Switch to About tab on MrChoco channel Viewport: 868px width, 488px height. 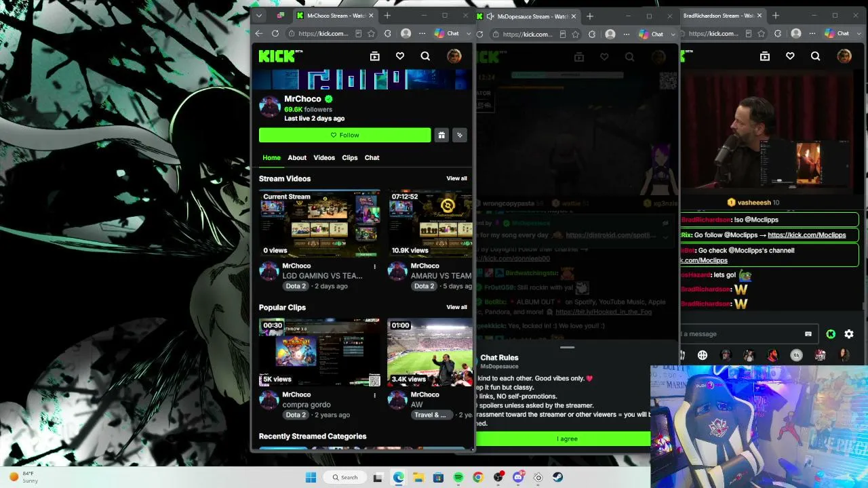coord(297,157)
